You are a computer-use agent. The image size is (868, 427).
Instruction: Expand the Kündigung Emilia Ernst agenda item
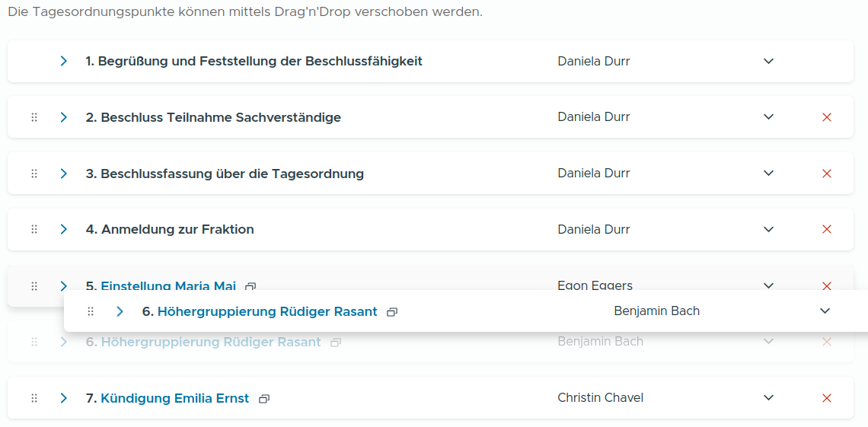click(64, 398)
